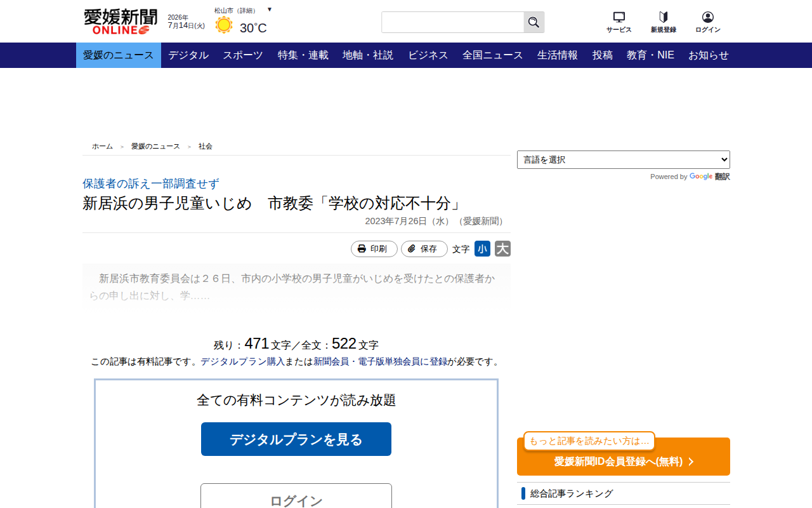Select the 全国ニュース nav tab
The image size is (812, 508).
click(493, 55)
